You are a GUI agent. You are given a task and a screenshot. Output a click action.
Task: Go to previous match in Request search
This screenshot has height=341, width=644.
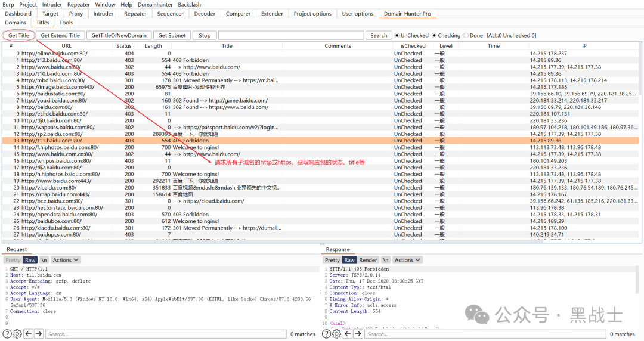coord(29,334)
